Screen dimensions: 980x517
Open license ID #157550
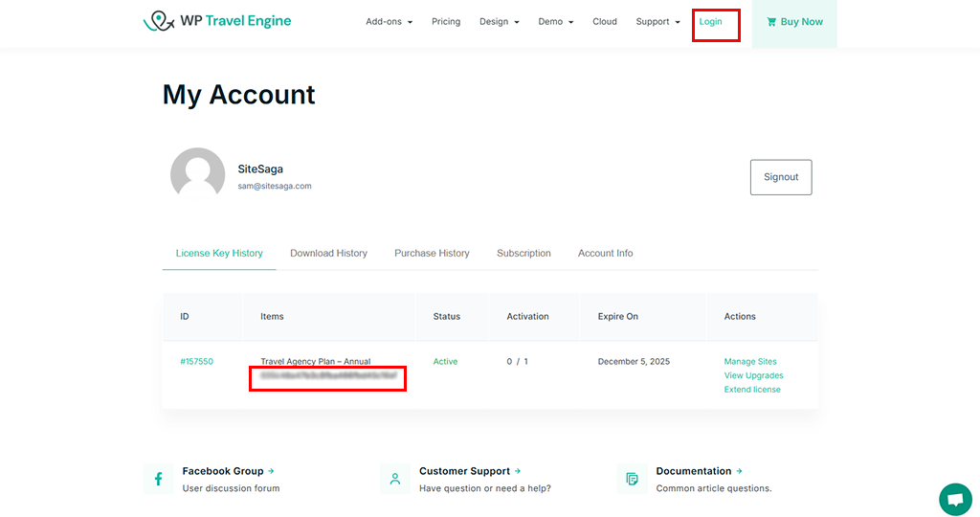tap(196, 361)
